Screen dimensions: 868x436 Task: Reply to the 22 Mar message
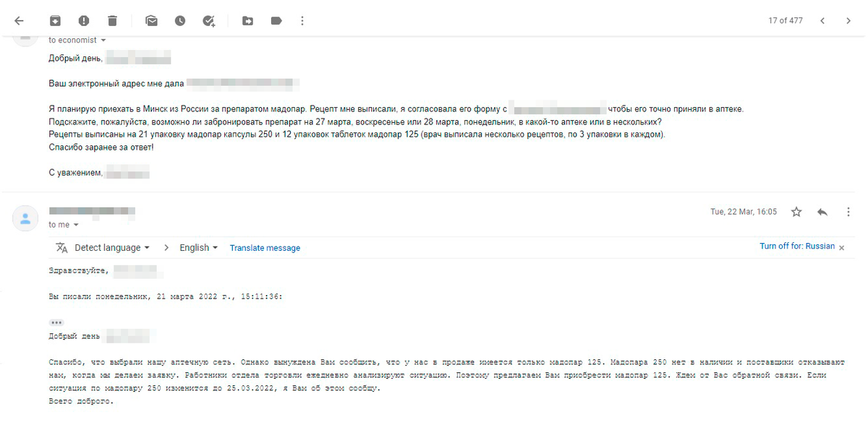822,212
